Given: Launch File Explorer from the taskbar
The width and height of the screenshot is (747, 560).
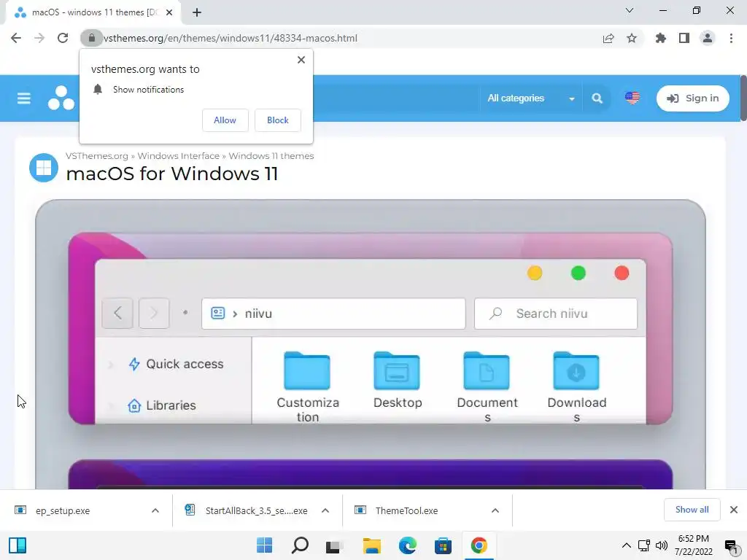Looking at the screenshot, I should [371, 545].
